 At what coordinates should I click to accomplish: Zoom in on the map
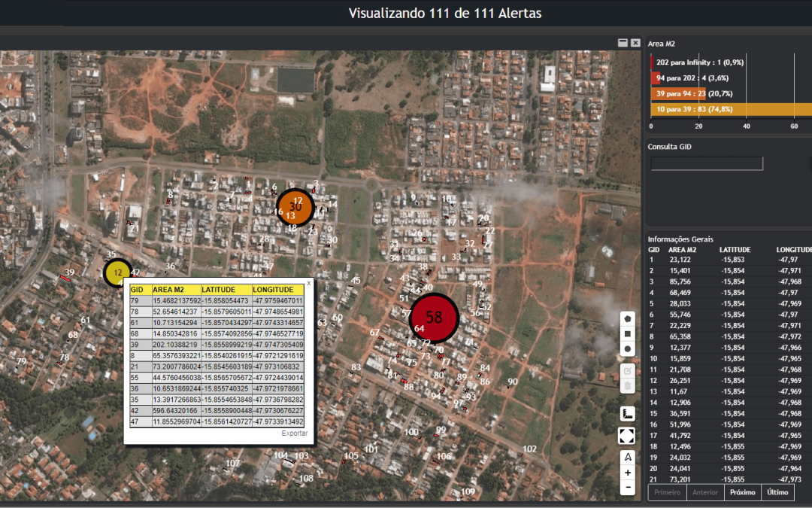point(628,473)
